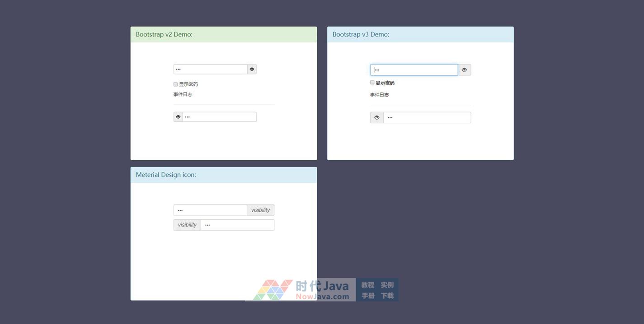Click 显示密码 label in Bootstrap v2 panel
Screen dimensions: 644x324
188,84
